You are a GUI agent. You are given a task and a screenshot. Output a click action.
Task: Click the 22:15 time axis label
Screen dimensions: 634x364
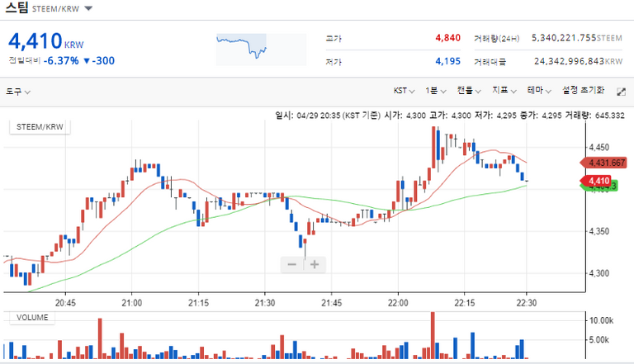464,303
